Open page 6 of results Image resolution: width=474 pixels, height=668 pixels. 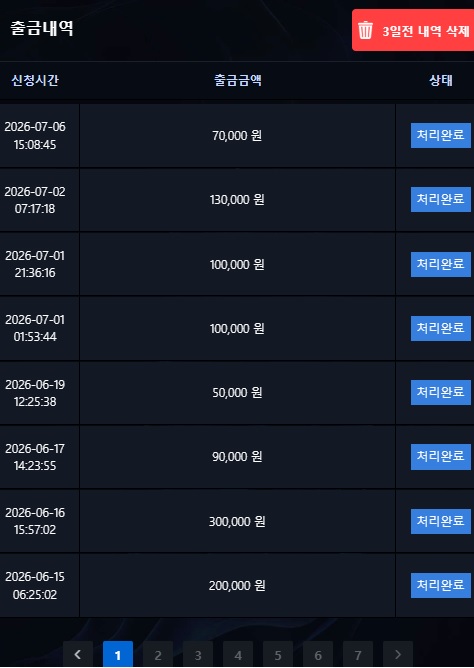318,654
